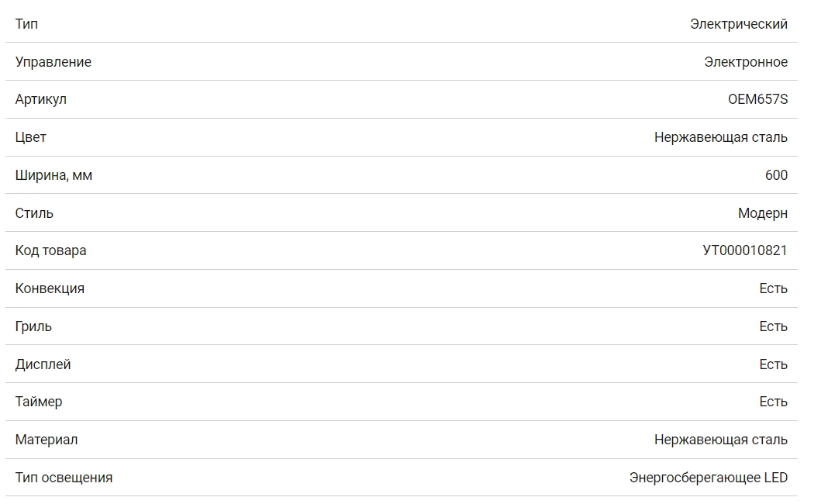Click the 'Тип освещения' label

click(64, 478)
